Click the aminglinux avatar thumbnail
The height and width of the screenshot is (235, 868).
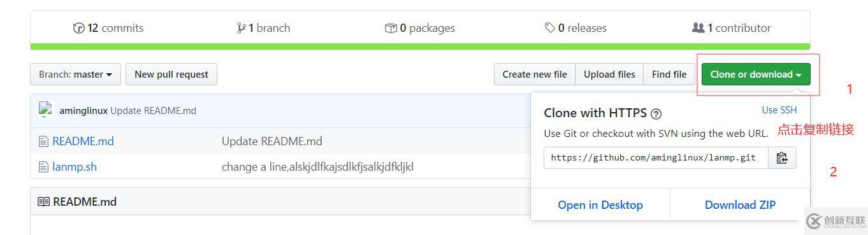click(45, 110)
